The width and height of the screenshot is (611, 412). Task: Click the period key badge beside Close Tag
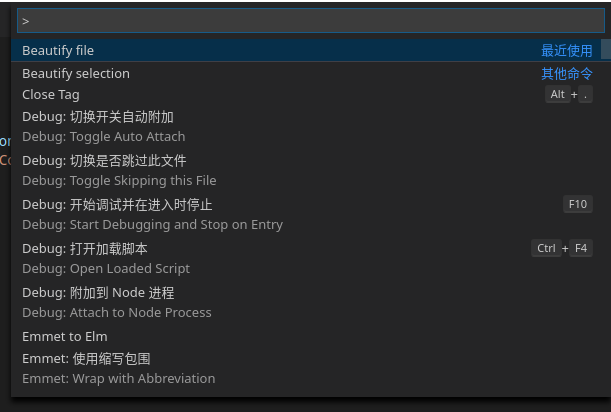585,95
